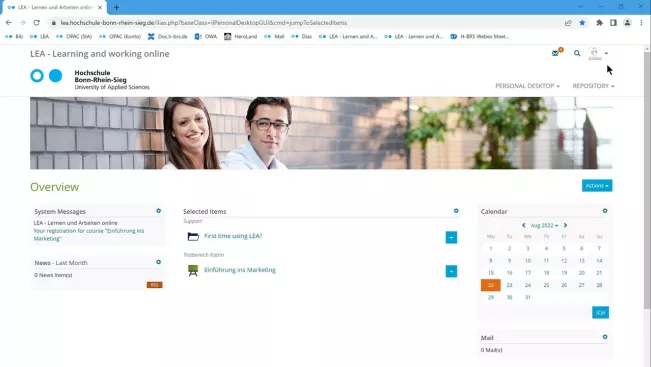
Task: Open News block settings gear
Action: 159,262
